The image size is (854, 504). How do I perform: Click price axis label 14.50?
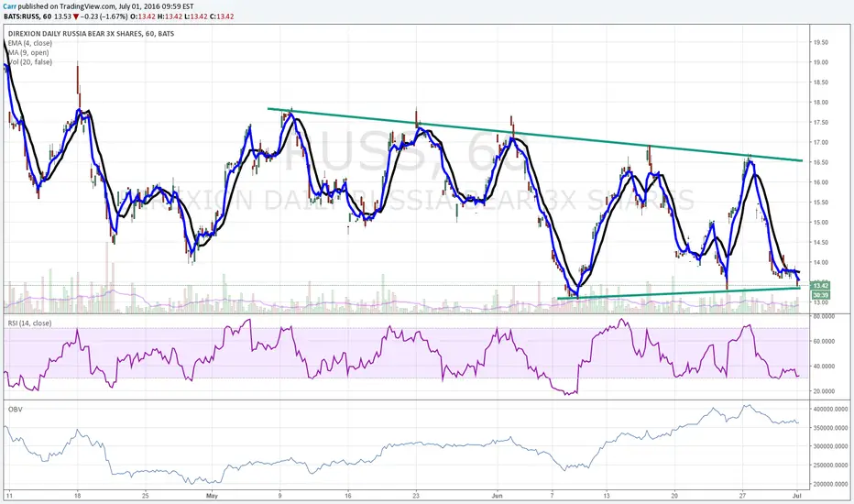pos(820,243)
